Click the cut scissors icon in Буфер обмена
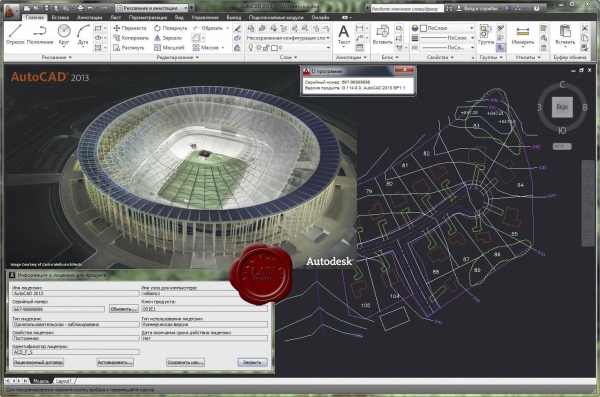600x397 pixels. pyautogui.click(x=585, y=28)
